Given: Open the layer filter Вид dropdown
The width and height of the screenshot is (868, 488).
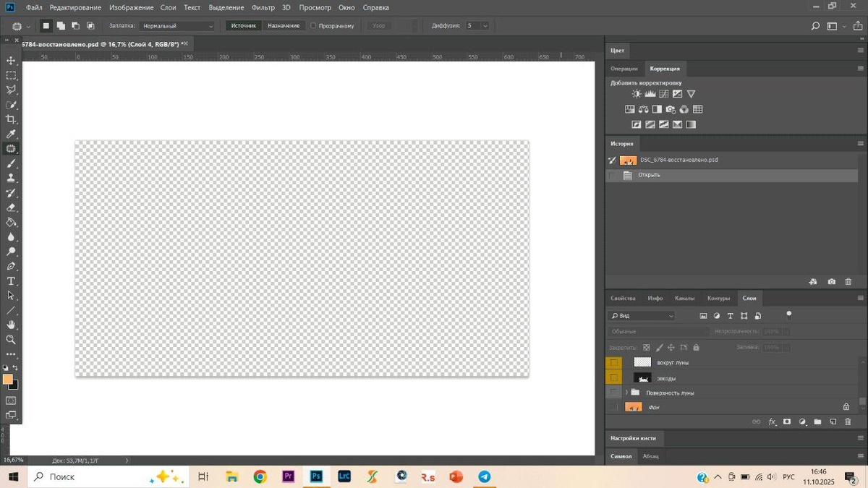Looking at the screenshot, I should [x=642, y=316].
